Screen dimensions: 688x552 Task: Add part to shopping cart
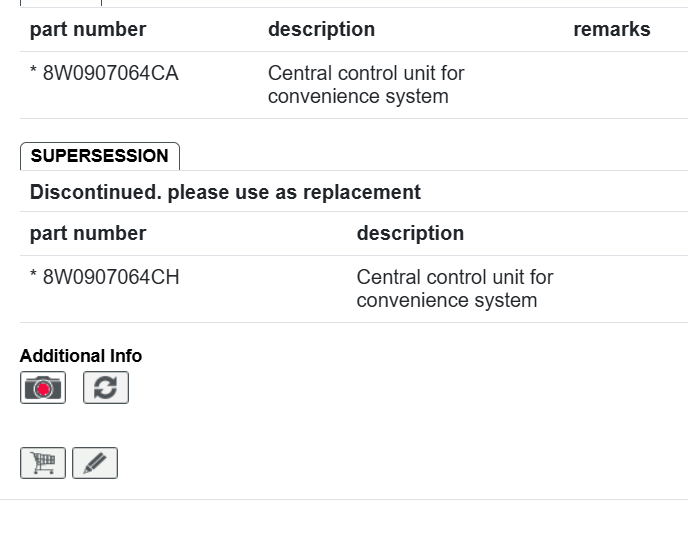[43, 463]
